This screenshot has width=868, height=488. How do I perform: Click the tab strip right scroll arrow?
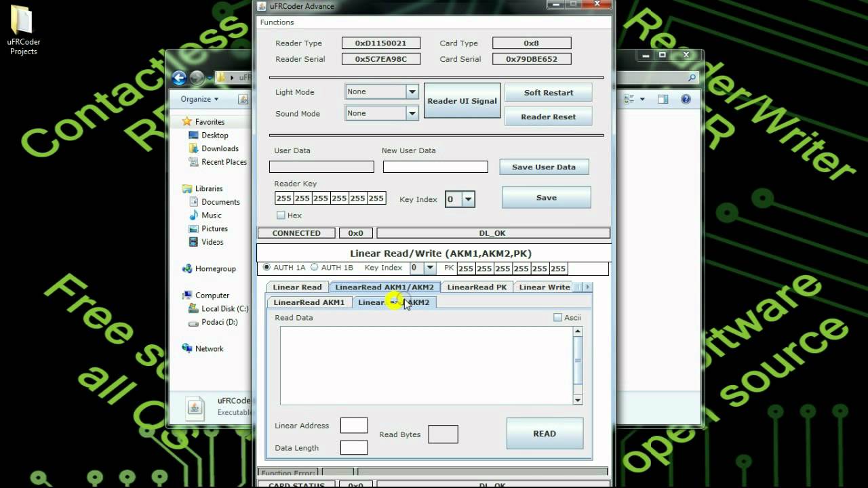point(587,287)
